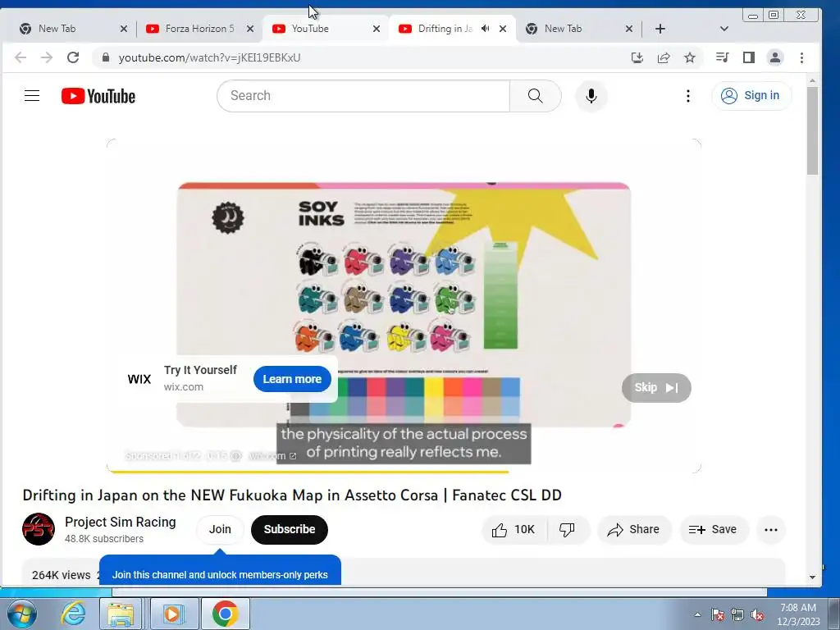Open the sponsored Wix.com link in player

click(x=272, y=456)
